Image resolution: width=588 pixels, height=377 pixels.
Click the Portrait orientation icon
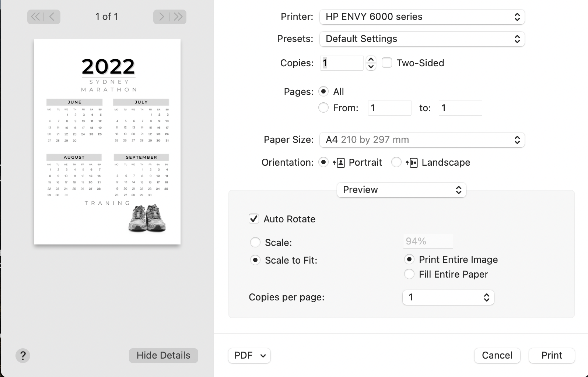point(339,163)
